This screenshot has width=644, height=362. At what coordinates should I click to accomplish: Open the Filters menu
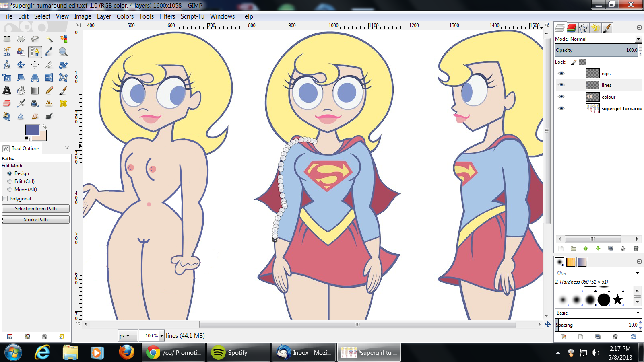167,16
